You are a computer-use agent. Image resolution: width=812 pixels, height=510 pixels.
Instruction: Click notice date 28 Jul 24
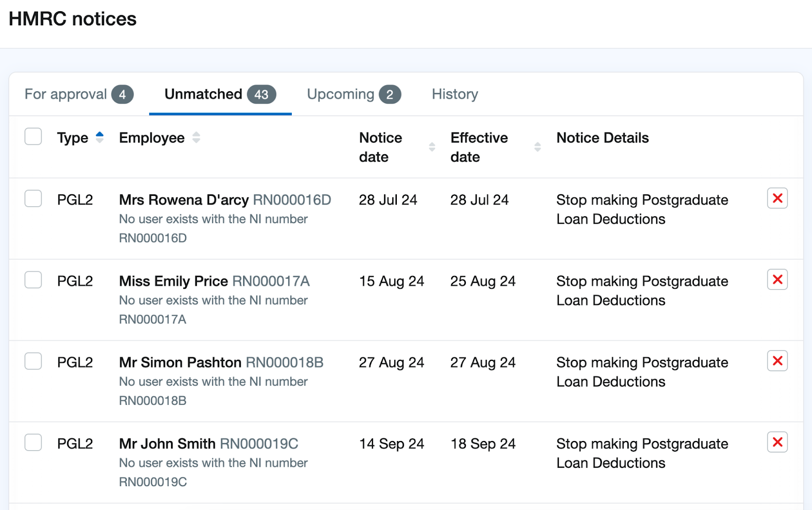tap(388, 200)
